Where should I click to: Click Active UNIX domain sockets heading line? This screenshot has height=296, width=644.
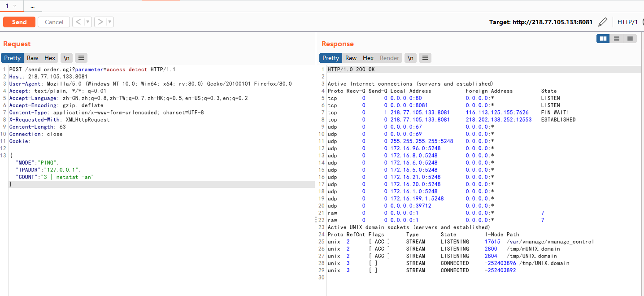click(409, 227)
